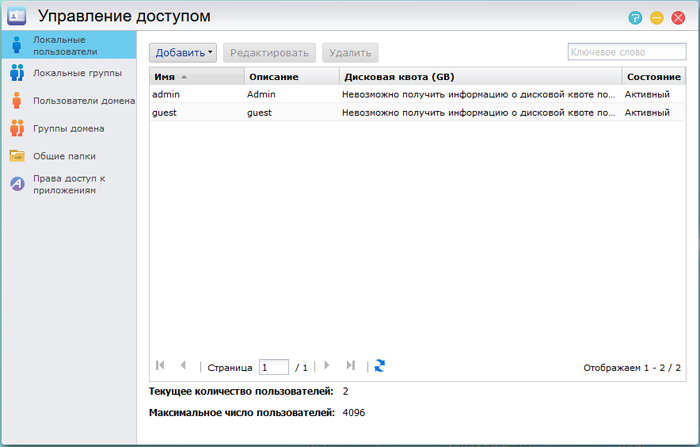The image size is (700, 447).
Task: Switch to Группы домена
Action: tap(69, 129)
